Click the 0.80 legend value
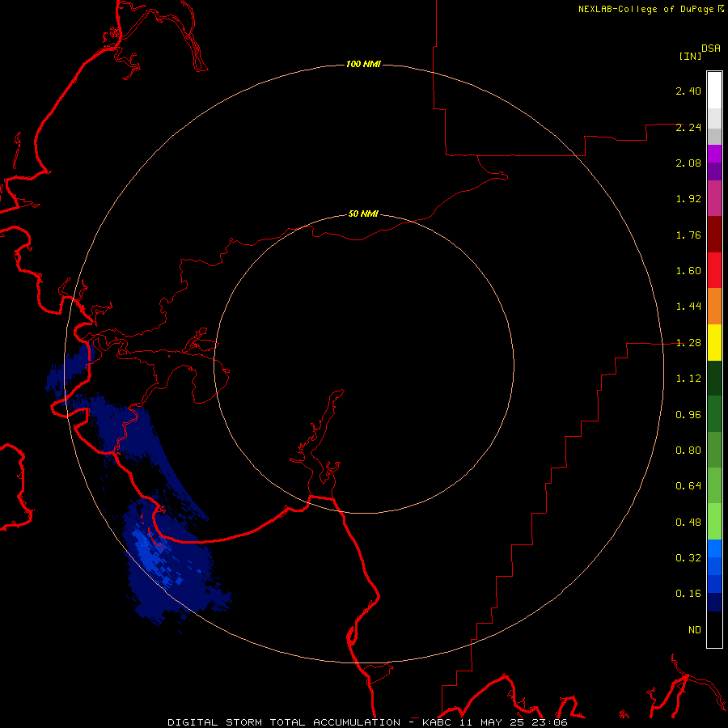728x728 pixels. point(688,451)
